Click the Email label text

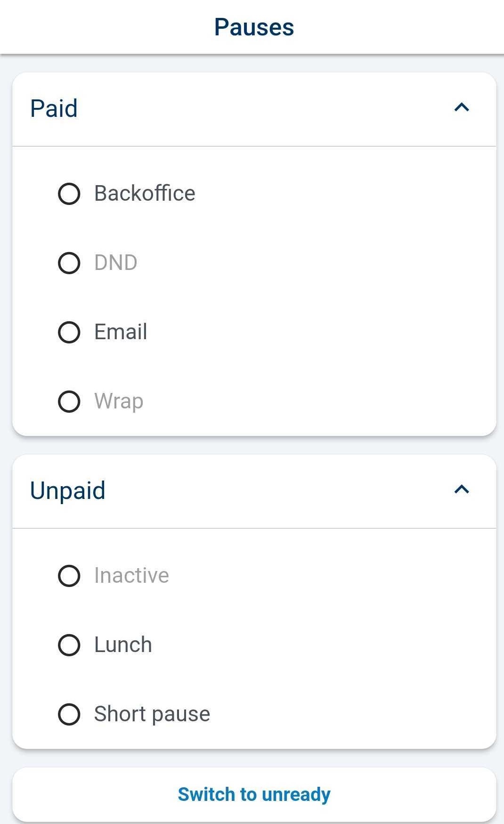coord(121,332)
